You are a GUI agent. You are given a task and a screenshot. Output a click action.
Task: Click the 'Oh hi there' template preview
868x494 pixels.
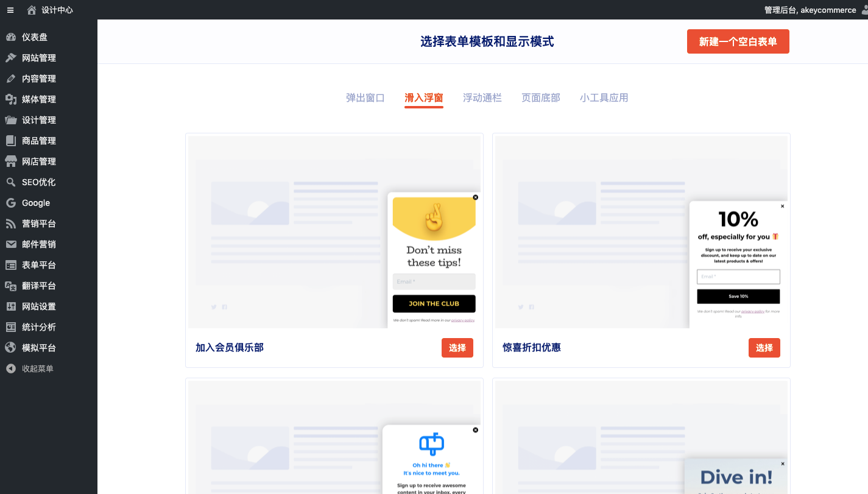point(334,437)
